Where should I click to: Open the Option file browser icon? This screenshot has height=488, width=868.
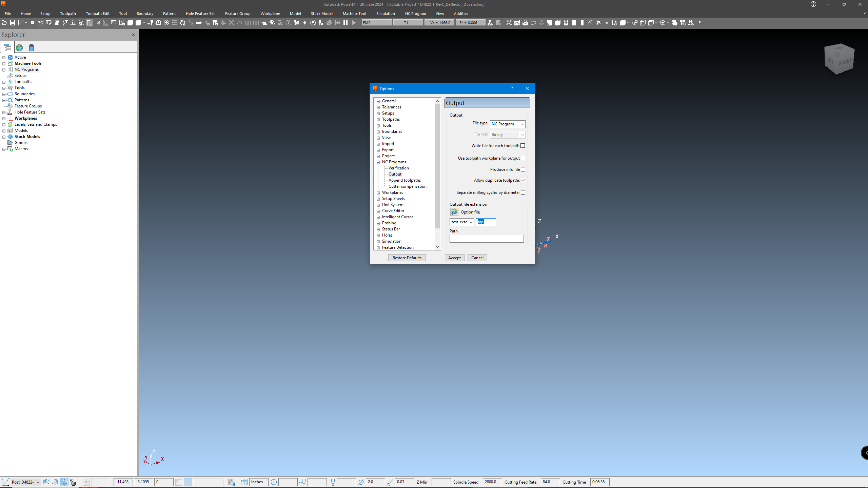click(x=454, y=211)
